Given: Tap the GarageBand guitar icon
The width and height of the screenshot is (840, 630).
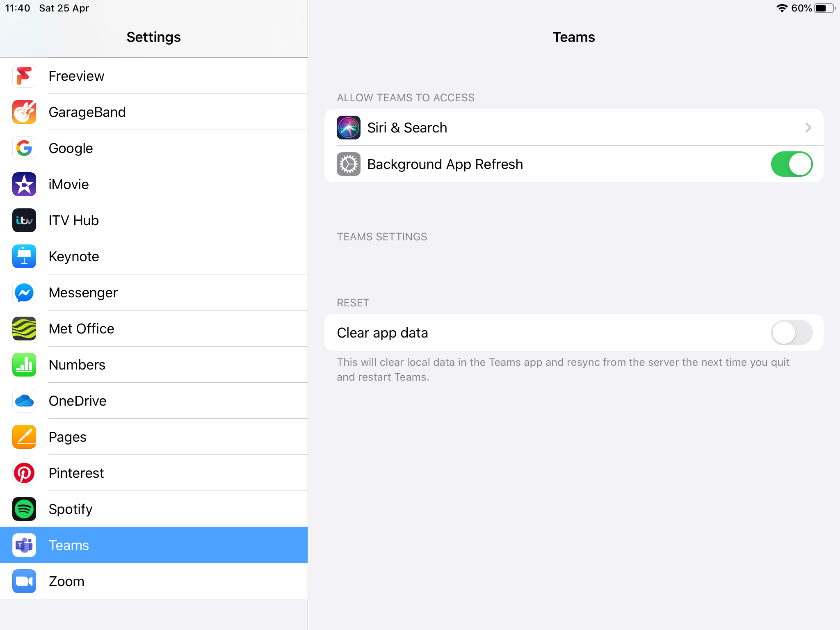Looking at the screenshot, I should [24, 112].
